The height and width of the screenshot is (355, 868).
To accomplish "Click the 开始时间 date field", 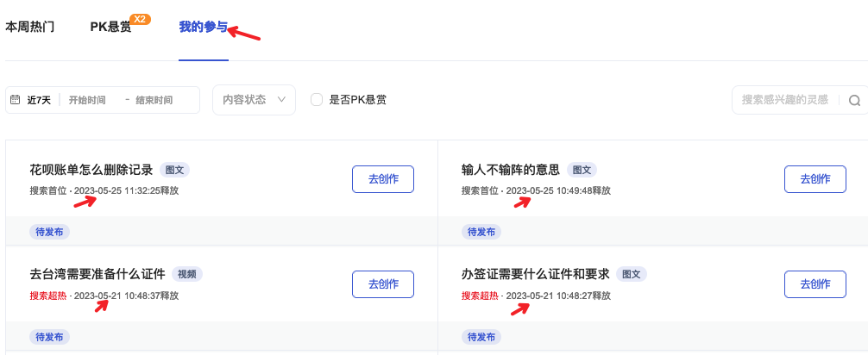I will click(89, 100).
